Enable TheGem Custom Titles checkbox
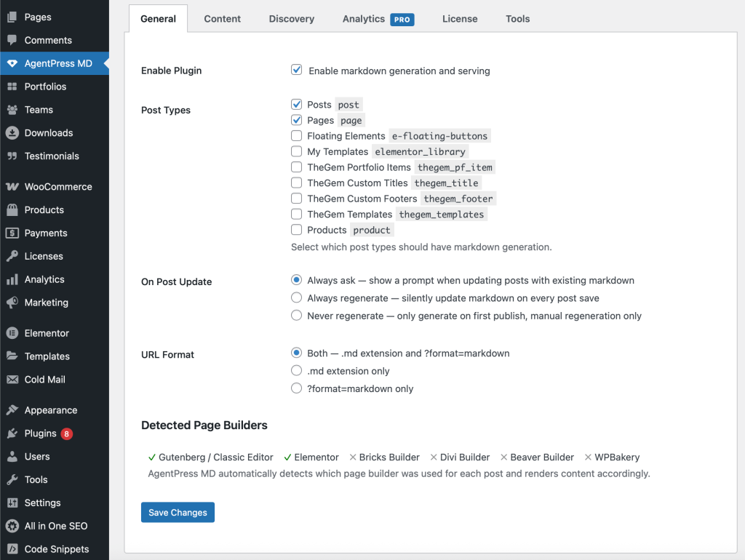The width and height of the screenshot is (745, 560). click(297, 183)
